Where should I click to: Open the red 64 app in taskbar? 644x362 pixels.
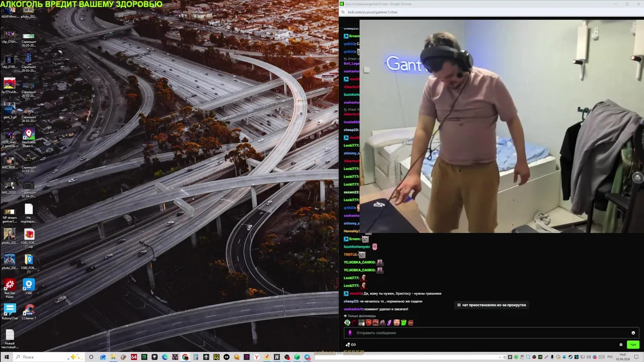coord(134,357)
